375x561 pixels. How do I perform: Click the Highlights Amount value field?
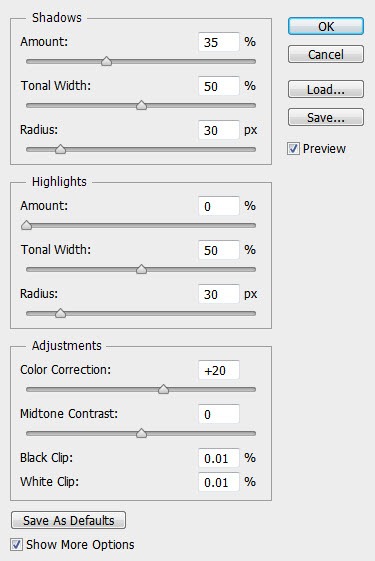pos(219,206)
